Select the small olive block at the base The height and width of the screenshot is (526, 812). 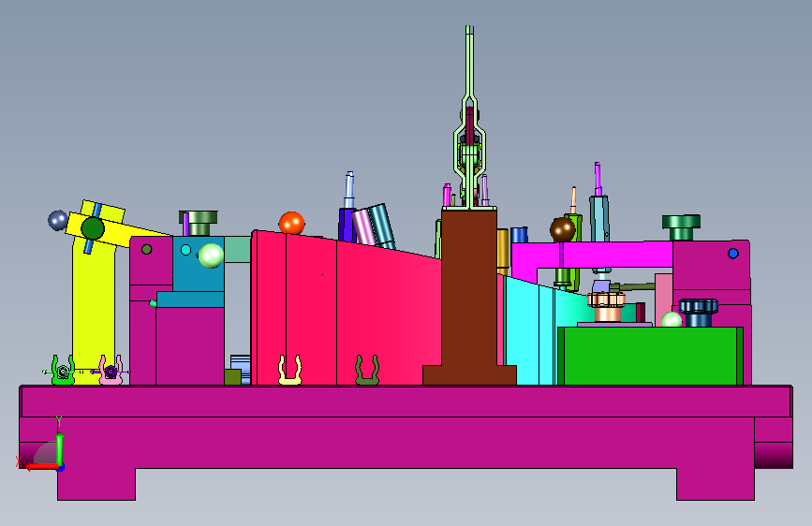coord(232,377)
